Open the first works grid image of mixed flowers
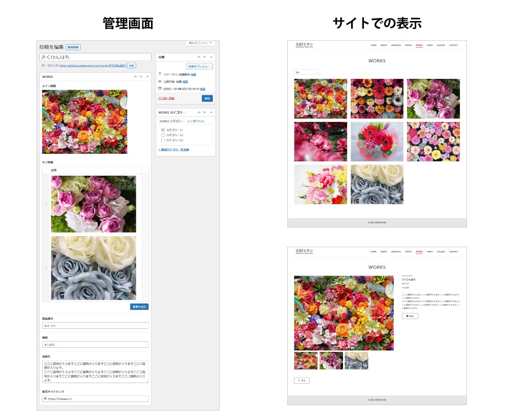512x420 pixels. coord(321,99)
